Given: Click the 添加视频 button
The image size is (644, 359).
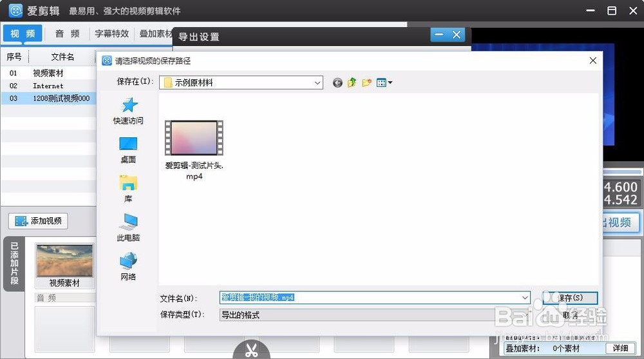Looking at the screenshot, I should [x=38, y=221].
